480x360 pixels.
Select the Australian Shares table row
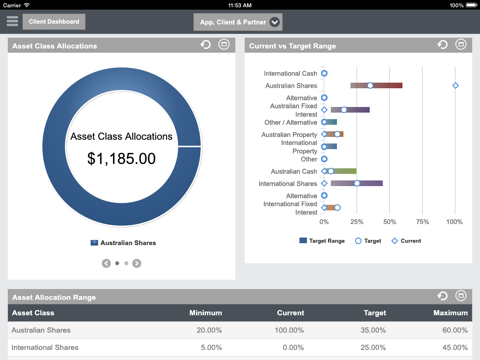click(x=240, y=330)
